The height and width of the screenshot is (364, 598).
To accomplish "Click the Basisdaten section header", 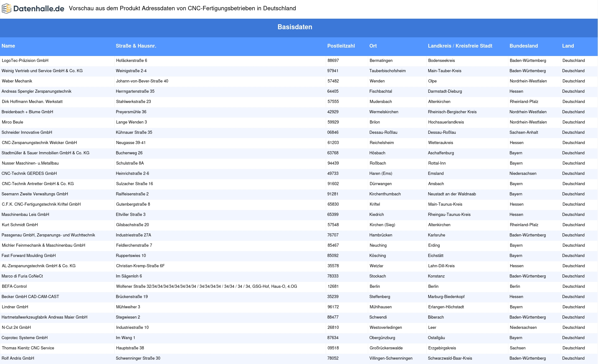I will pos(295,27).
